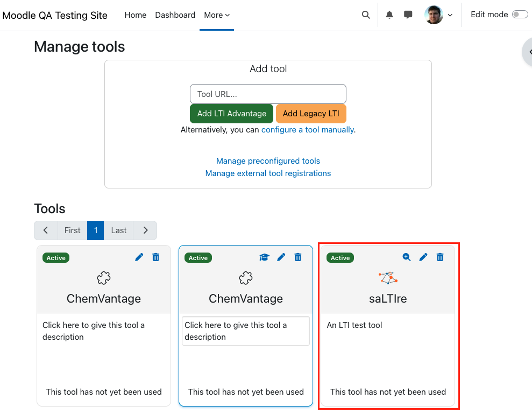View saLTIre configuration details magnifier icon

point(407,257)
